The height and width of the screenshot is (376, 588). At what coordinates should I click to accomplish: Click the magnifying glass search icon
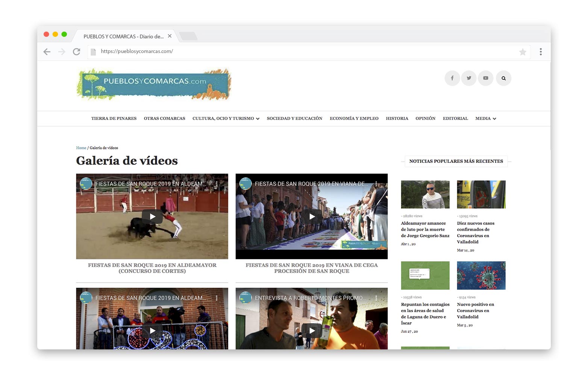click(503, 78)
